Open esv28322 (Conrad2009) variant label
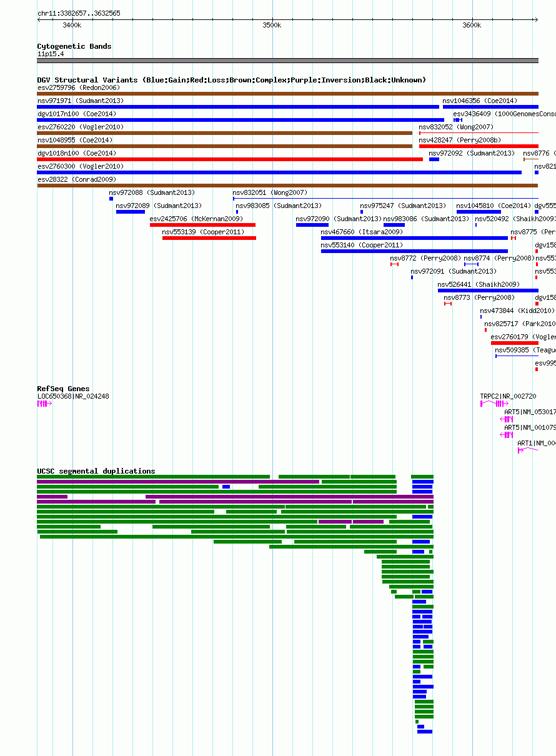 (77, 179)
